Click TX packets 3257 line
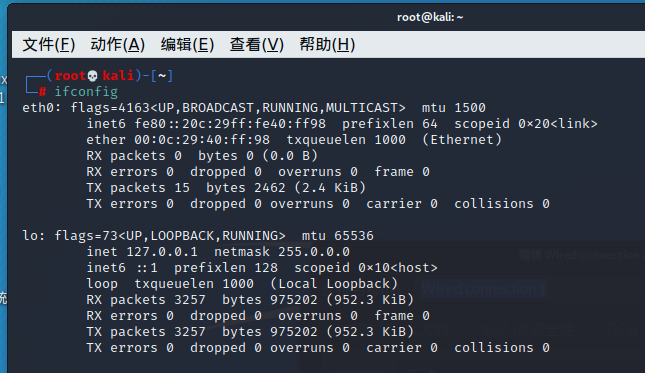 coord(250,332)
